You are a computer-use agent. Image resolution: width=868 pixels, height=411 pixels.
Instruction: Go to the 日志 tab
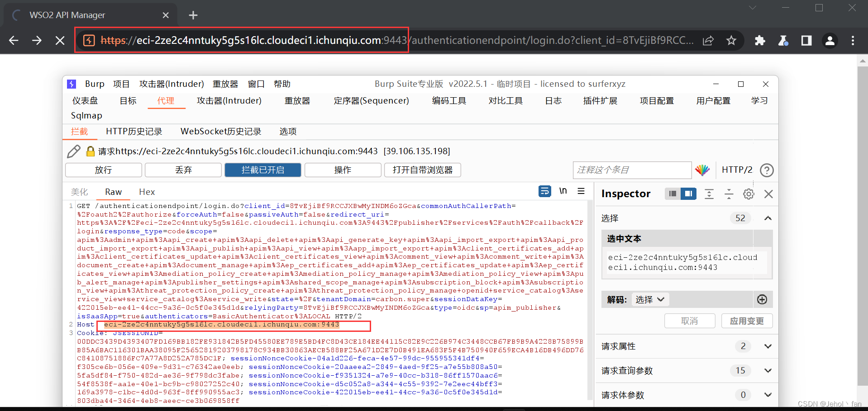553,101
